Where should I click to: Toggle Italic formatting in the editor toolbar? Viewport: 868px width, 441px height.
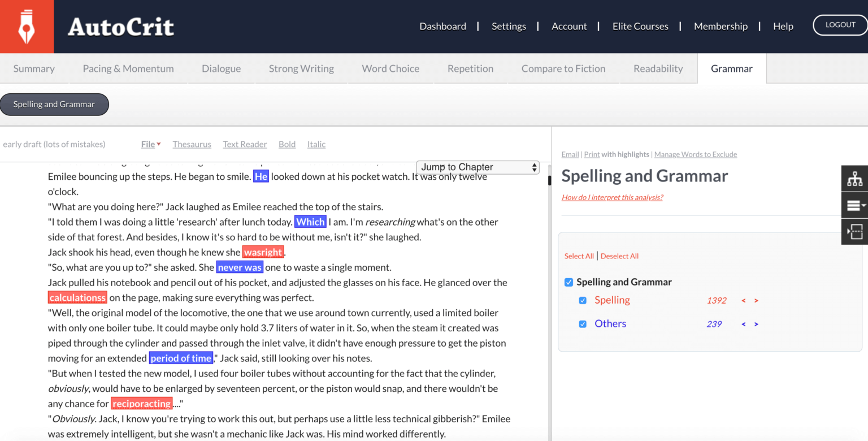click(316, 144)
